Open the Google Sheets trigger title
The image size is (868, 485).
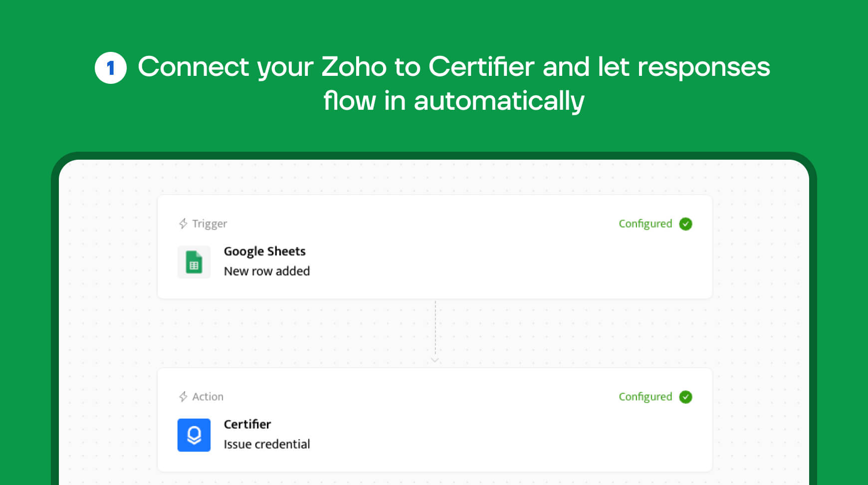(264, 251)
